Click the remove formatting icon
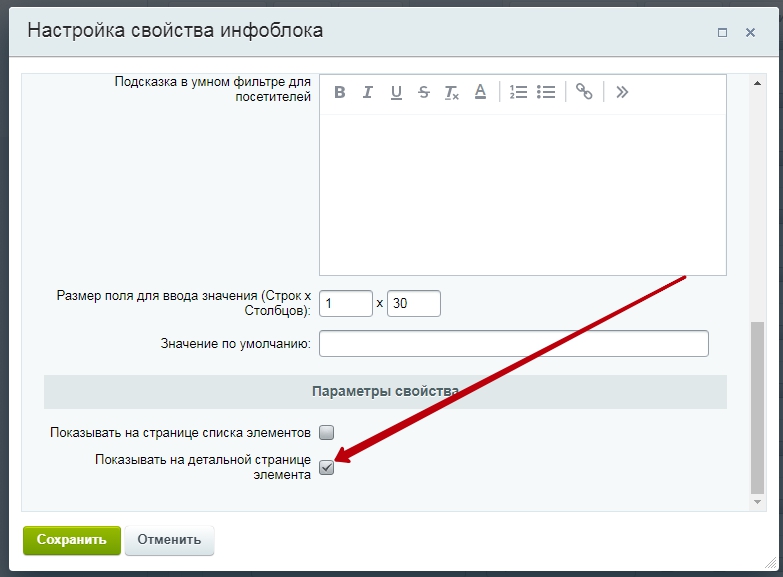This screenshot has height=577, width=783. 452,92
